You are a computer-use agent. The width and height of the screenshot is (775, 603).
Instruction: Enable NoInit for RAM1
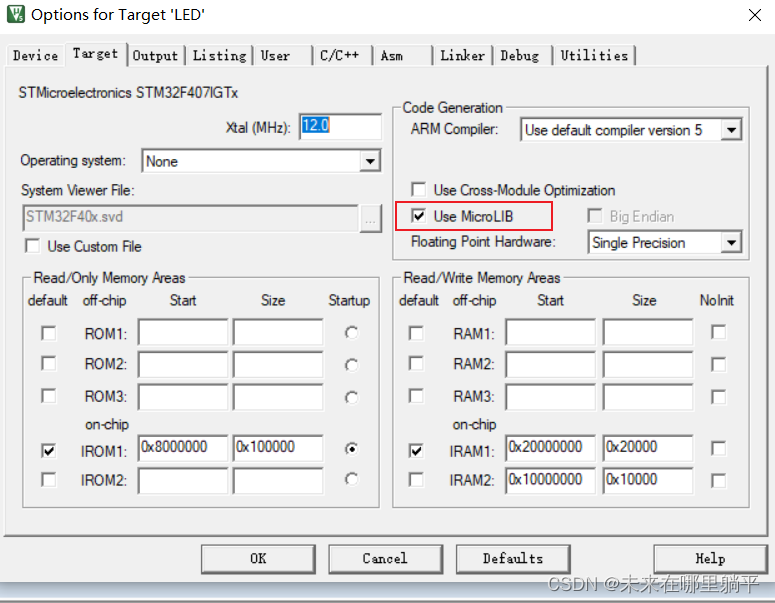[x=719, y=332]
